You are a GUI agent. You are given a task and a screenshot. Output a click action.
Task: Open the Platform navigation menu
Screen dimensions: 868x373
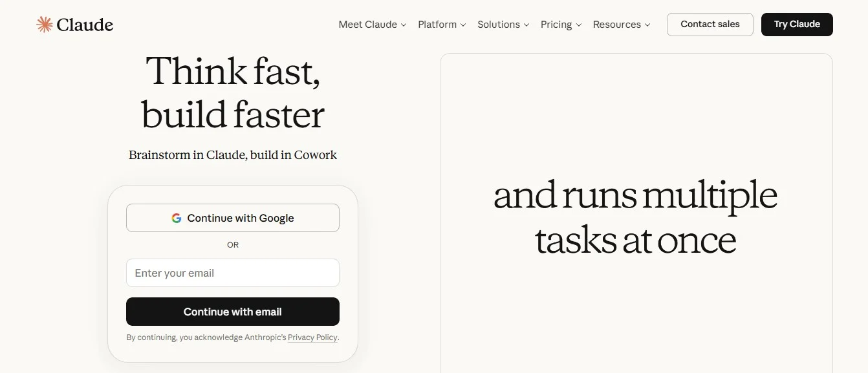tap(437, 25)
